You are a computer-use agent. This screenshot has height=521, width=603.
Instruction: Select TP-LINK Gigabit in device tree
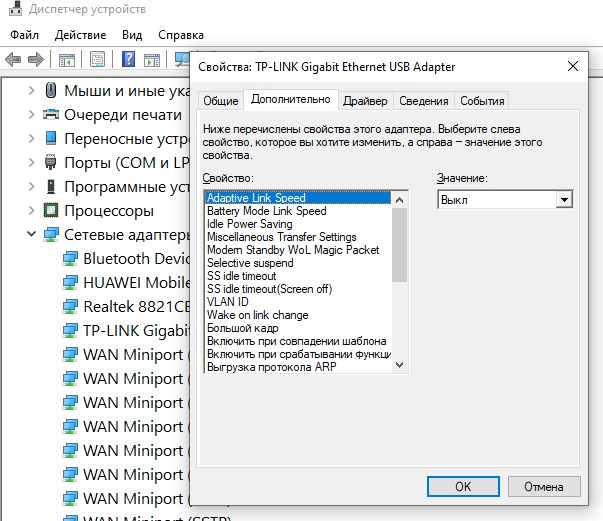pyautogui.click(x=137, y=330)
